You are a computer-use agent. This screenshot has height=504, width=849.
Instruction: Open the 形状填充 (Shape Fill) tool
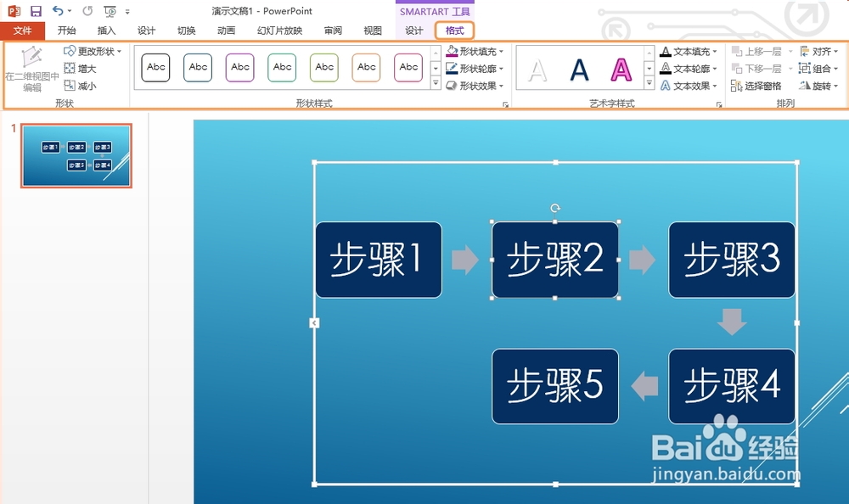(475, 52)
